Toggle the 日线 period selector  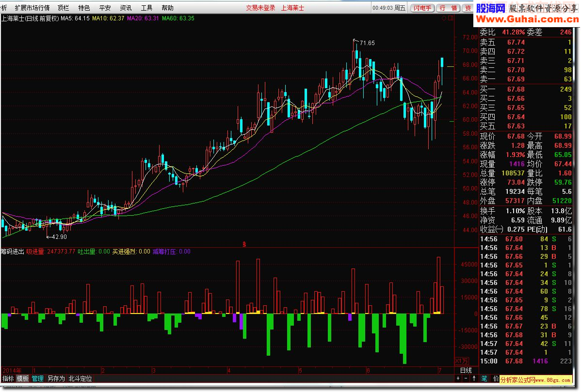[x=465, y=370]
